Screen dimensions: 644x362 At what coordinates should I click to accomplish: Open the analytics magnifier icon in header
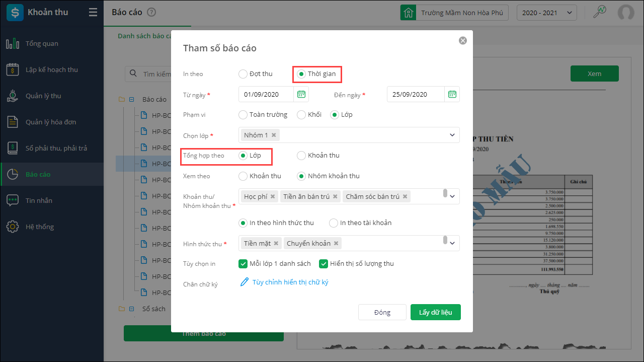click(x=599, y=12)
